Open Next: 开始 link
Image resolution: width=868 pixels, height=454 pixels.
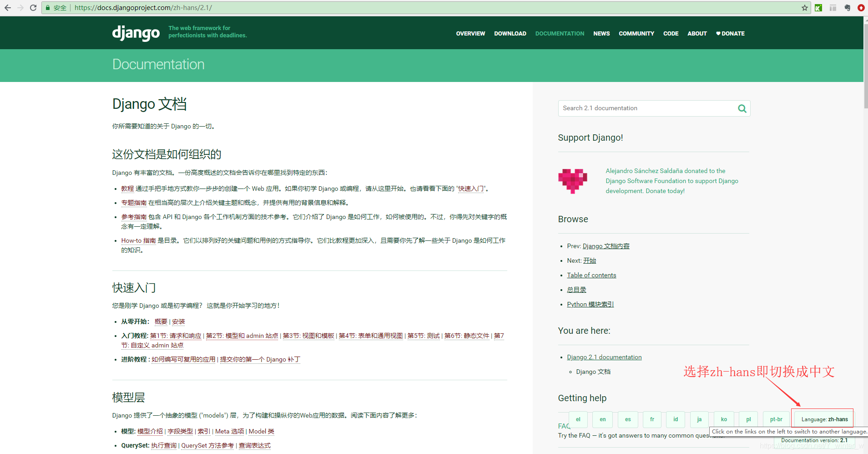(590, 260)
